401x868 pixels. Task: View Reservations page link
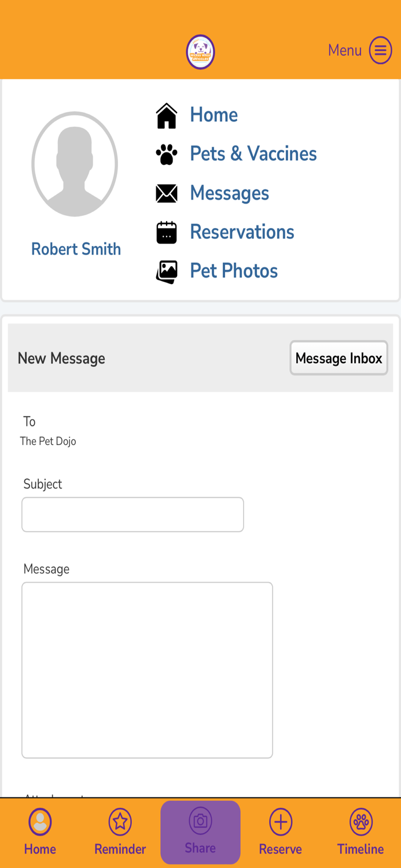[242, 232]
